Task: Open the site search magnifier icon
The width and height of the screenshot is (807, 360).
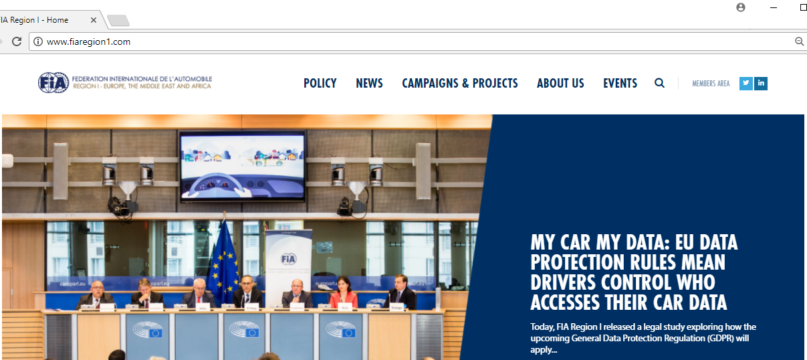Action: coord(659,83)
